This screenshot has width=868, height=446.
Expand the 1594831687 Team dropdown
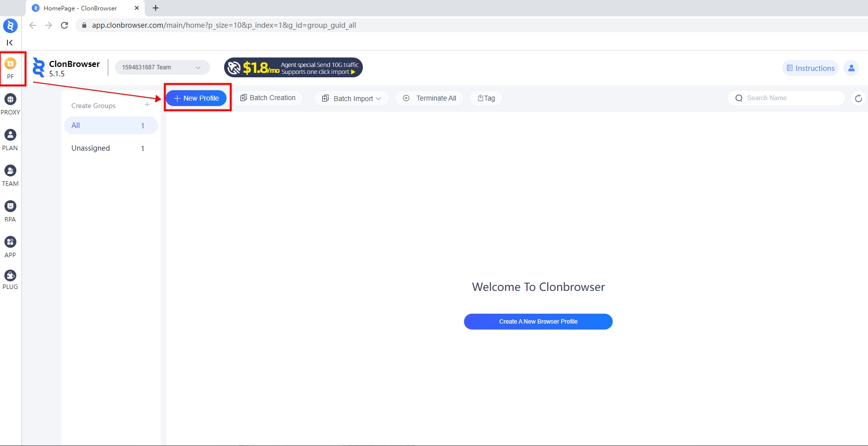(x=162, y=67)
